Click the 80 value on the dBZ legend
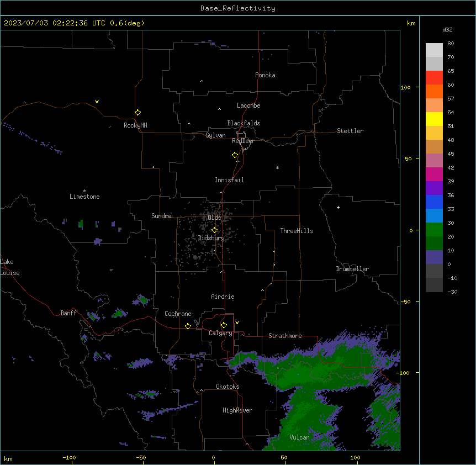476x465 pixels. [x=451, y=44]
